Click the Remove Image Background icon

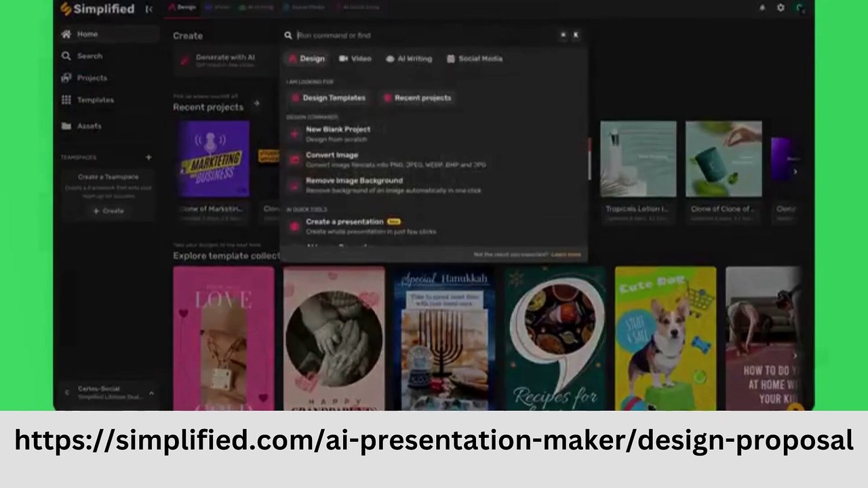[294, 186]
